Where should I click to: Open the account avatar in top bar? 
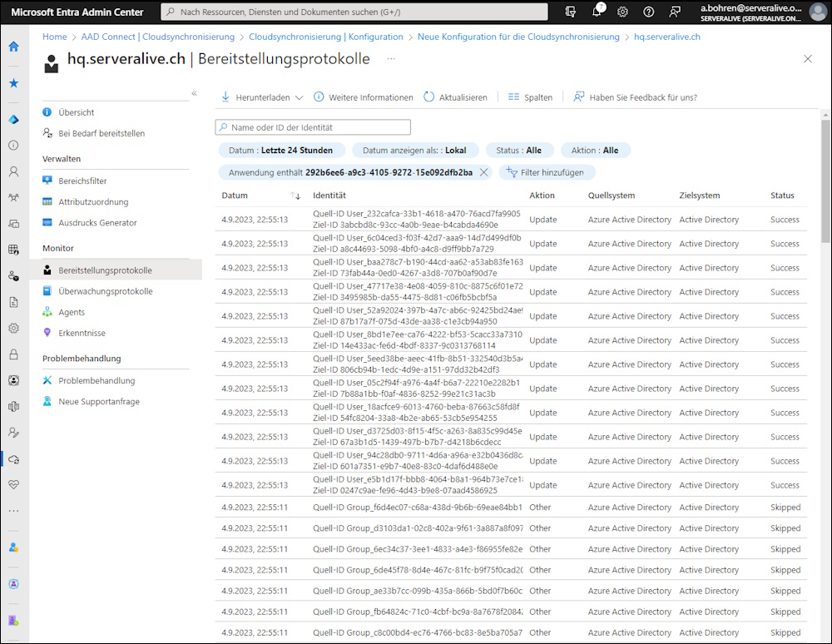click(x=818, y=12)
